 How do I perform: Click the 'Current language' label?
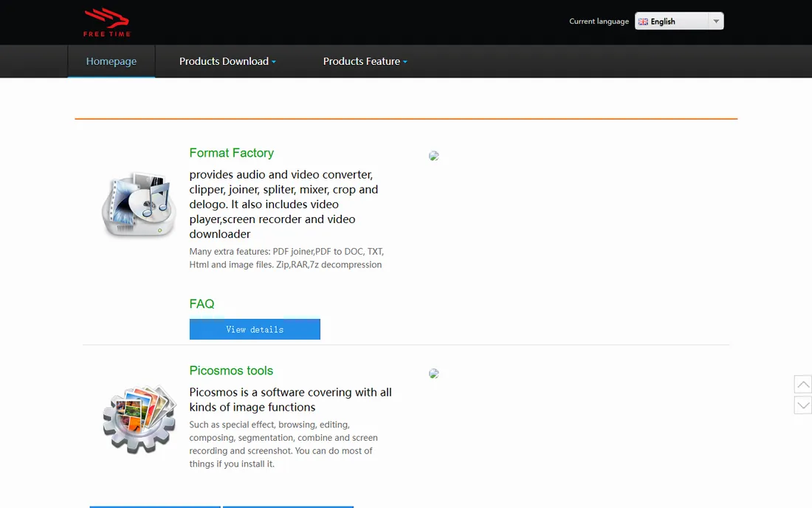coord(599,21)
